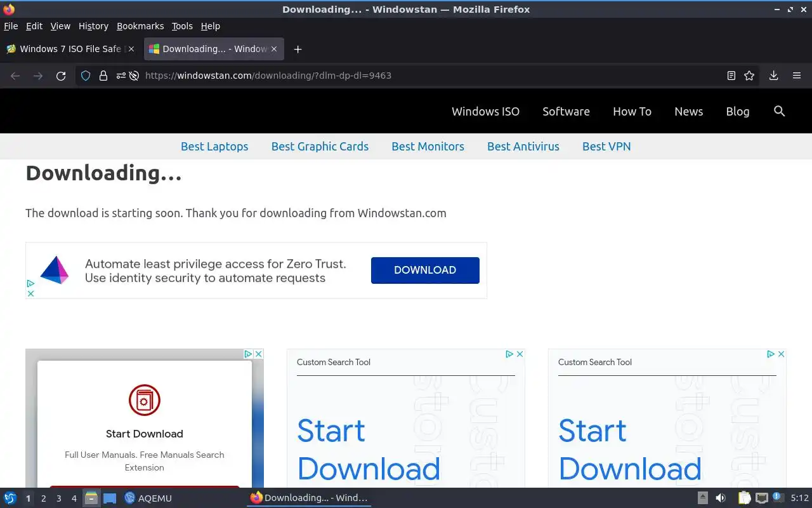Switch to workspace 3
812x508 pixels.
58,498
